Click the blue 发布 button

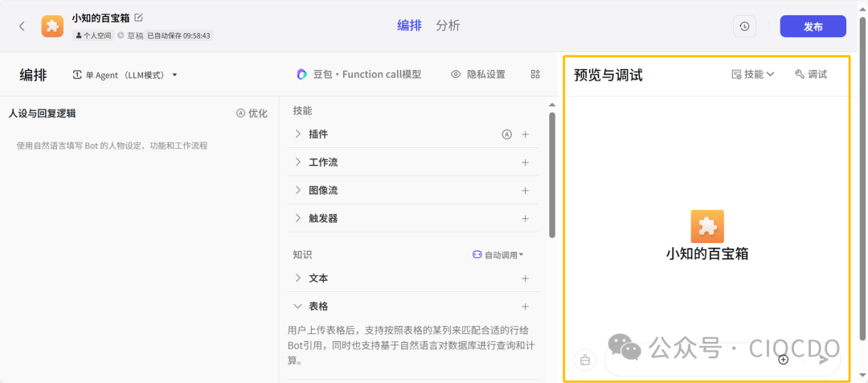[813, 27]
